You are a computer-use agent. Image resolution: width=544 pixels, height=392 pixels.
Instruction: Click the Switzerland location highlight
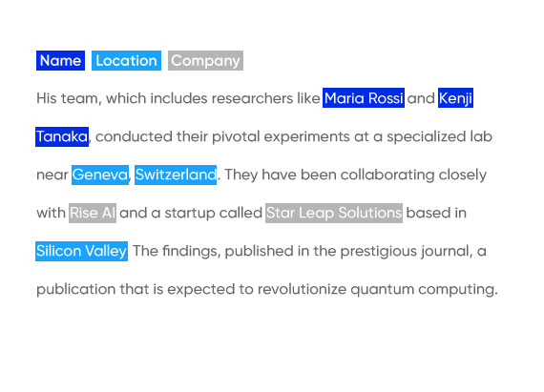click(x=176, y=175)
